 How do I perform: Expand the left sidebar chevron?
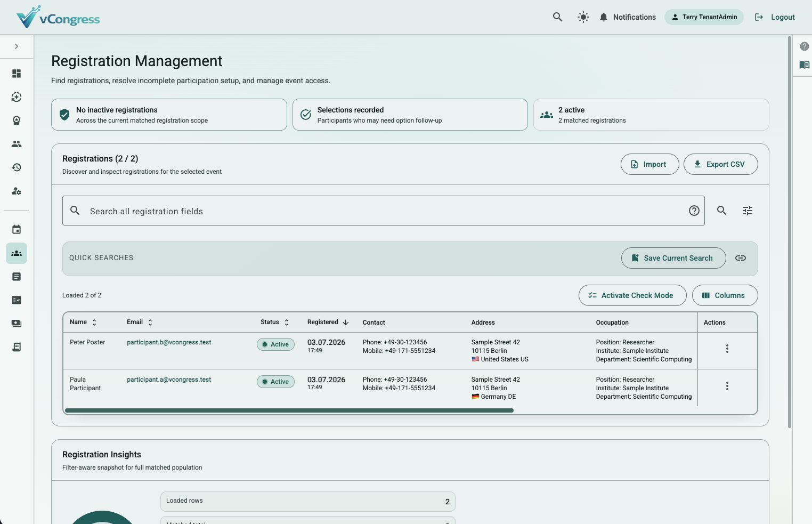click(x=17, y=46)
